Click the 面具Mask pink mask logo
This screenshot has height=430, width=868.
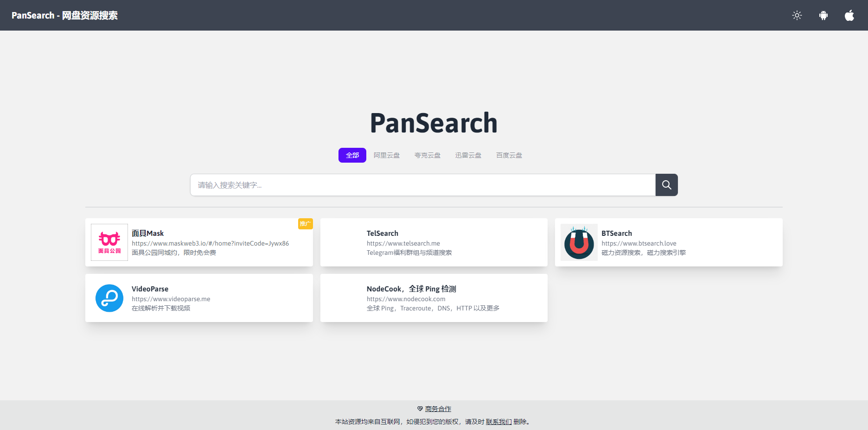pos(109,242)
